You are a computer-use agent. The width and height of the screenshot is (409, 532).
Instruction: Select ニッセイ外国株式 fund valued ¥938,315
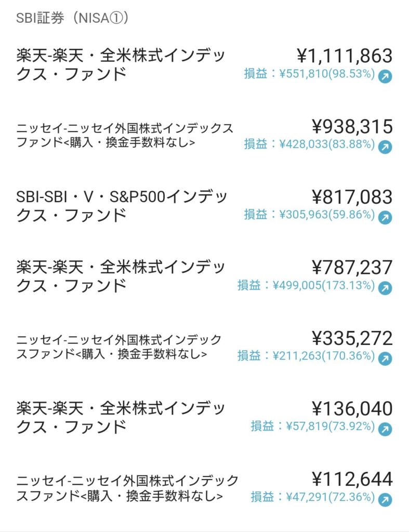pos(125,135)
